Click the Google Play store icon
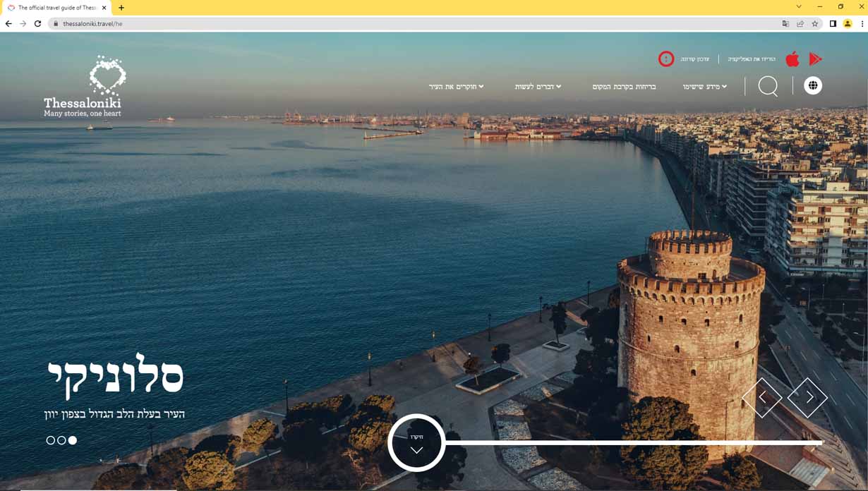This screenshot has width=868, height=491. click(815, 59)
